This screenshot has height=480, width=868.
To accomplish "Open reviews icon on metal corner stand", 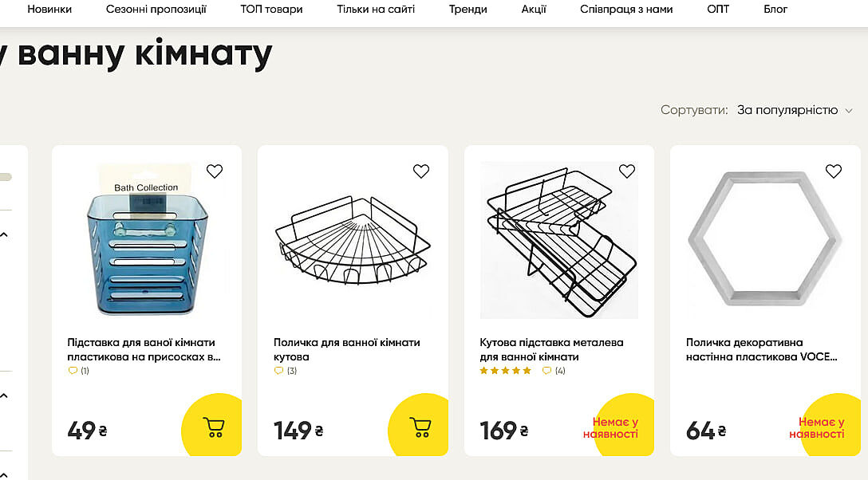I will click(546, 371).
